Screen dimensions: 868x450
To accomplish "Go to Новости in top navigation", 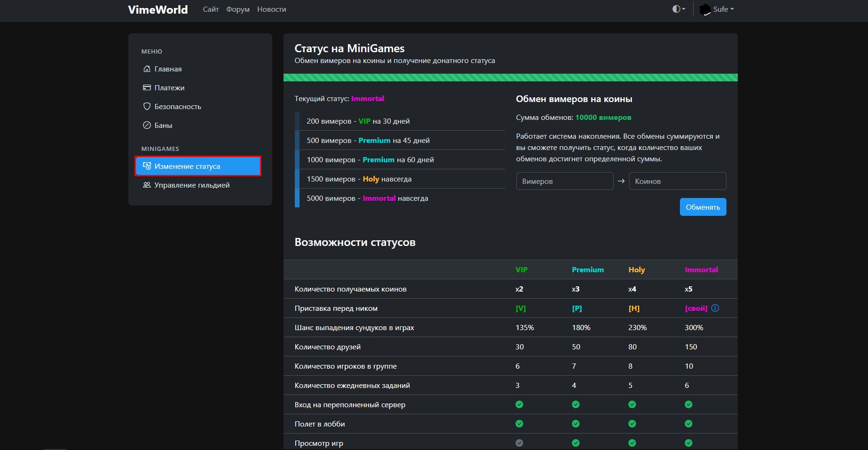I will [x=271, y=9].
